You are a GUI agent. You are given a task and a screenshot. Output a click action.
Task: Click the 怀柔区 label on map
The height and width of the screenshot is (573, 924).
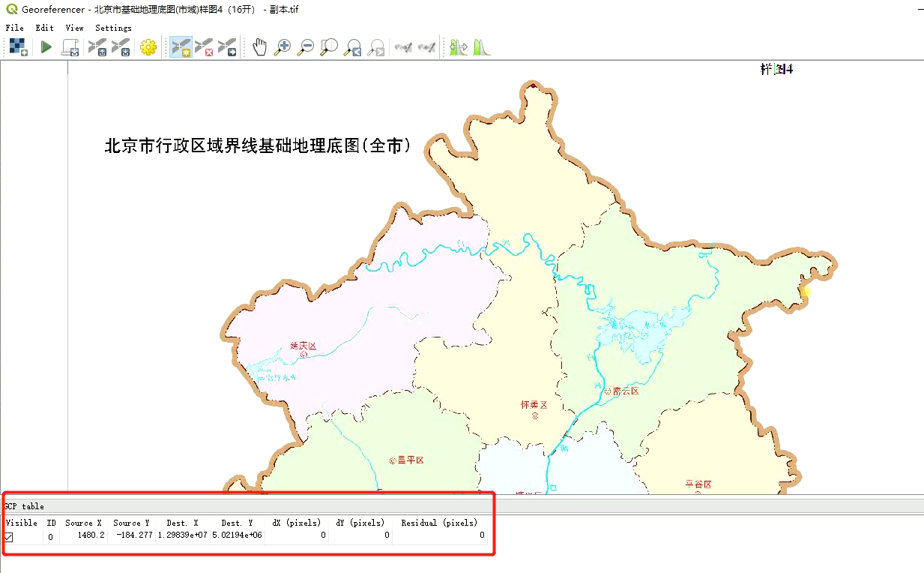pos(534,404)
